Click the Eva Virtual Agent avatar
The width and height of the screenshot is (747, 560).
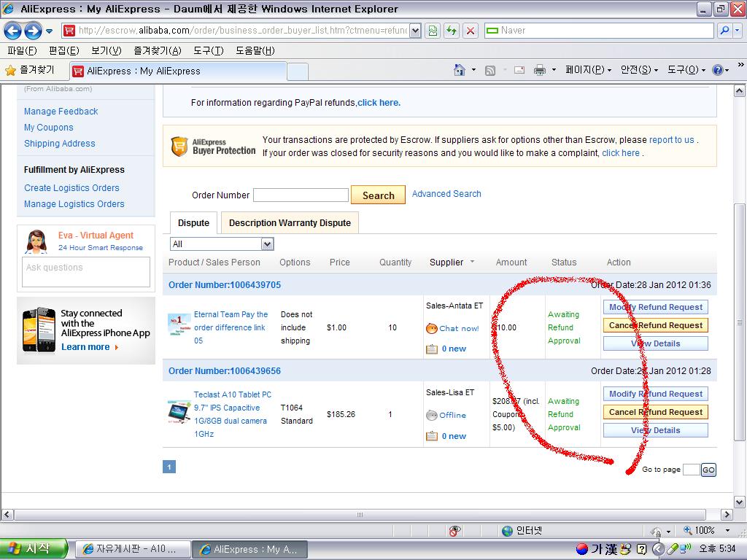(x=36, y=241)
